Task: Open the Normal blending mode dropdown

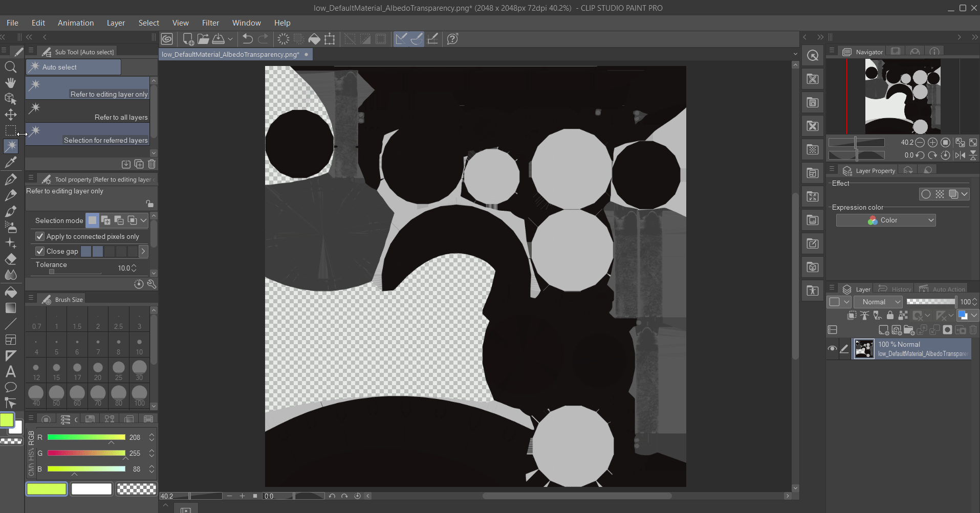Action: [878, 302]
